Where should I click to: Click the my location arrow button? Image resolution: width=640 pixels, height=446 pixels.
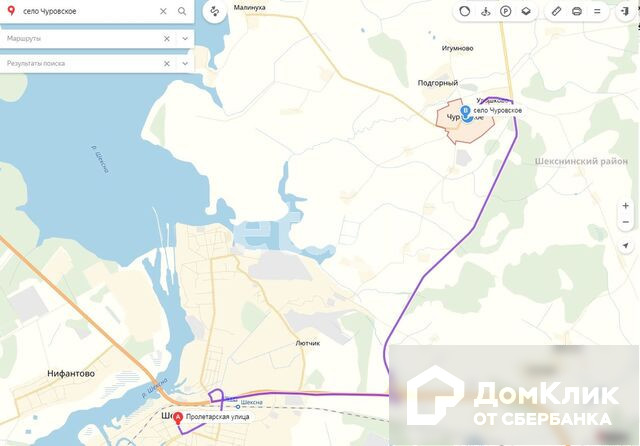625,246
